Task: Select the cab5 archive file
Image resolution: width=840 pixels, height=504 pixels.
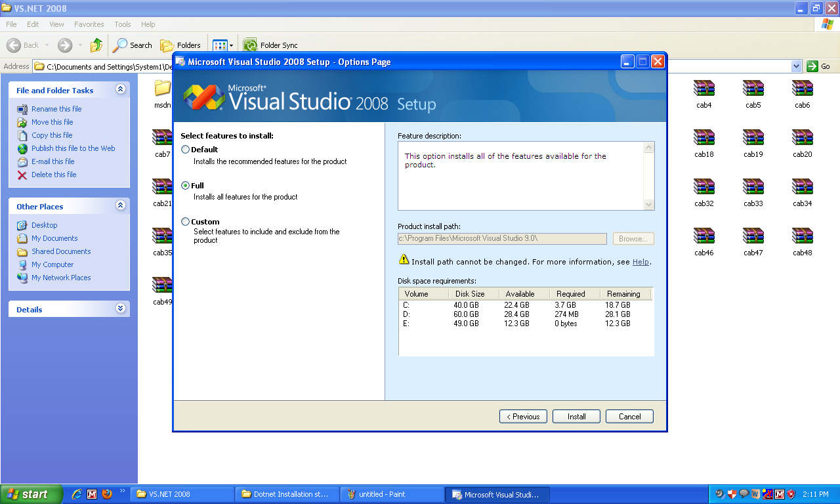Action: tap(753, 94)
